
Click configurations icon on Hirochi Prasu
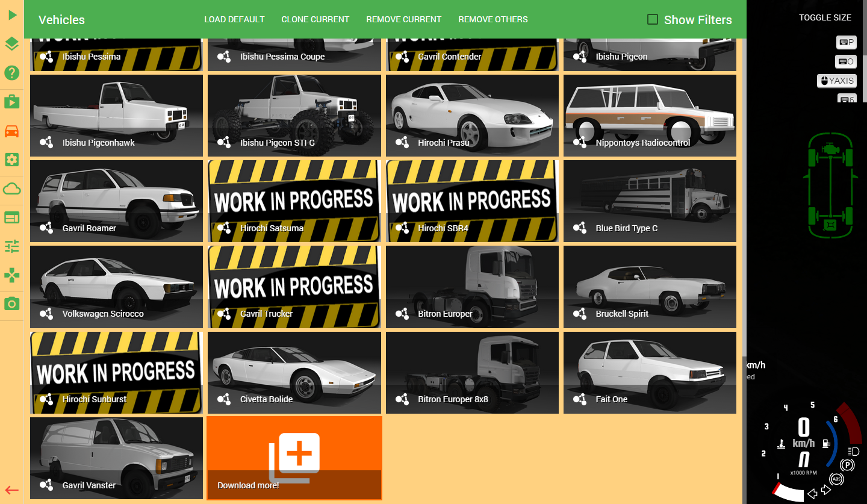pyautogui.click(x=402, y=143)
